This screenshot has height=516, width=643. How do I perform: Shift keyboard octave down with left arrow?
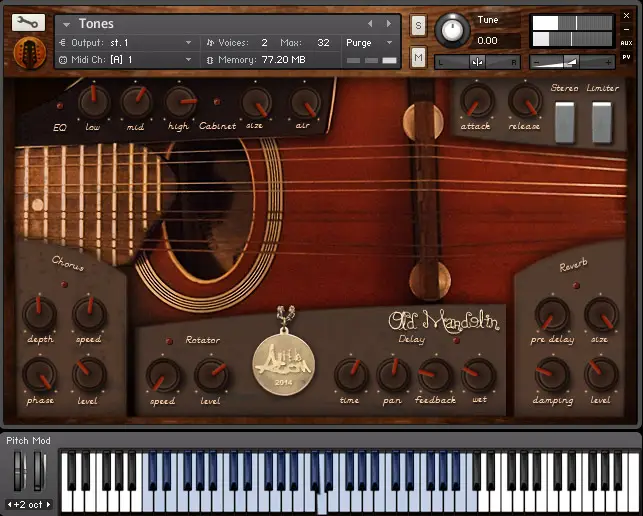pos(9,505)
